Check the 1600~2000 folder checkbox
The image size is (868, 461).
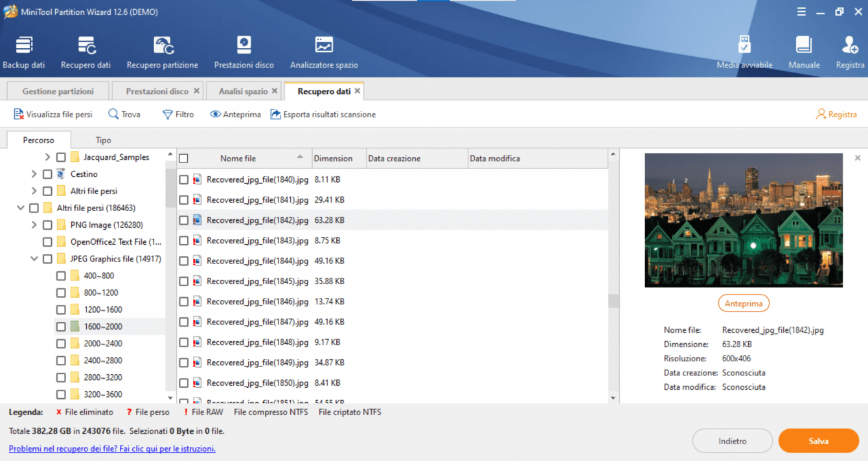tap(61, 327)
